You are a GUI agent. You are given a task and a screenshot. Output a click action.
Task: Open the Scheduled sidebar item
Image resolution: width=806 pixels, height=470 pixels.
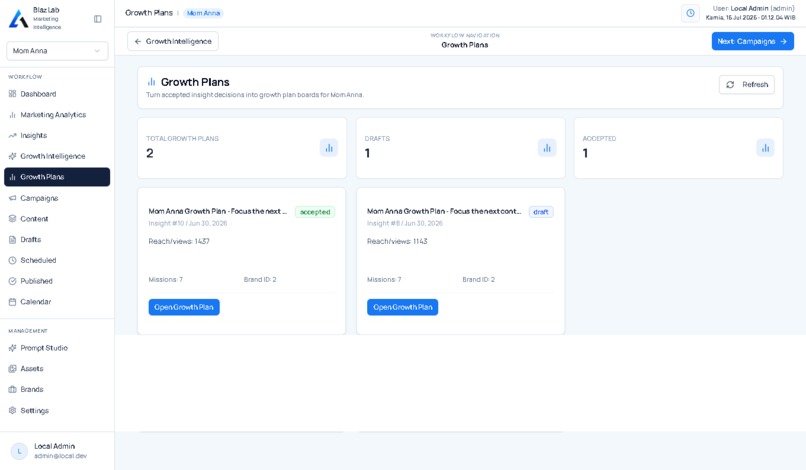(x=57, y=260)
